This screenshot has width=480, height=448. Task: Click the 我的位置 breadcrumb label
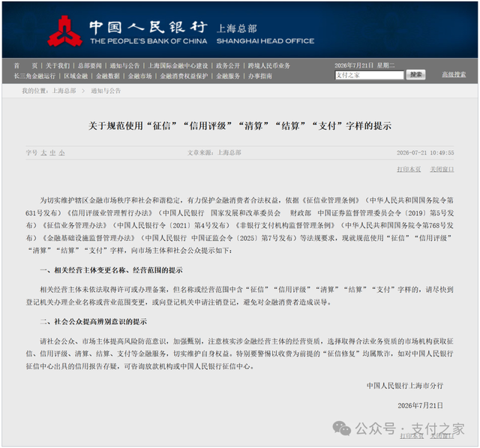(35, 91)
